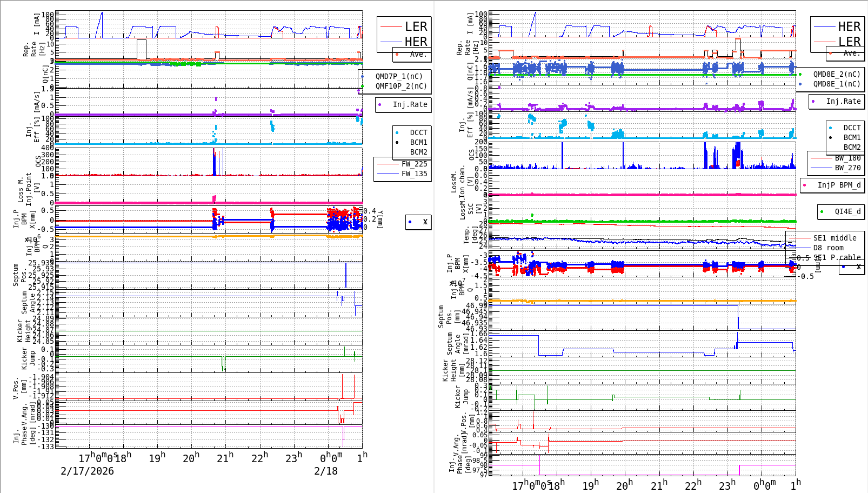
Task: Click the HER legend entry in the left plot's top legend
Action: [416, 42]
